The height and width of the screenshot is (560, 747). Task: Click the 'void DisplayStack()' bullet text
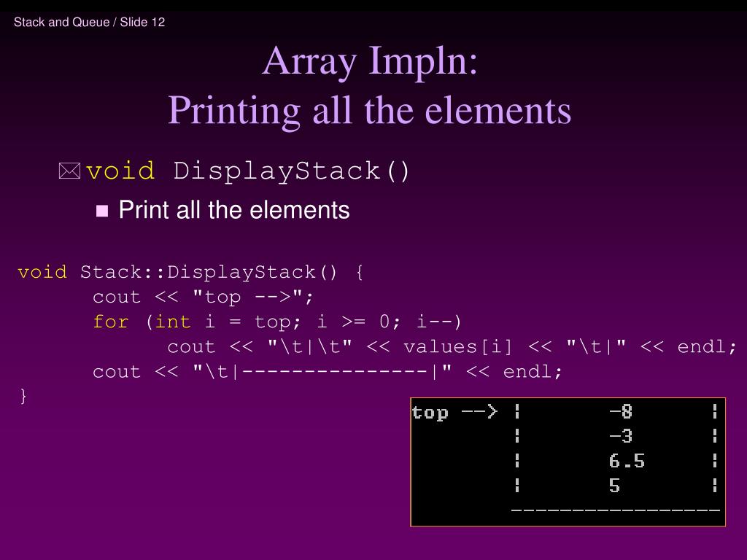pyautogui.click(x=248, y=171)
